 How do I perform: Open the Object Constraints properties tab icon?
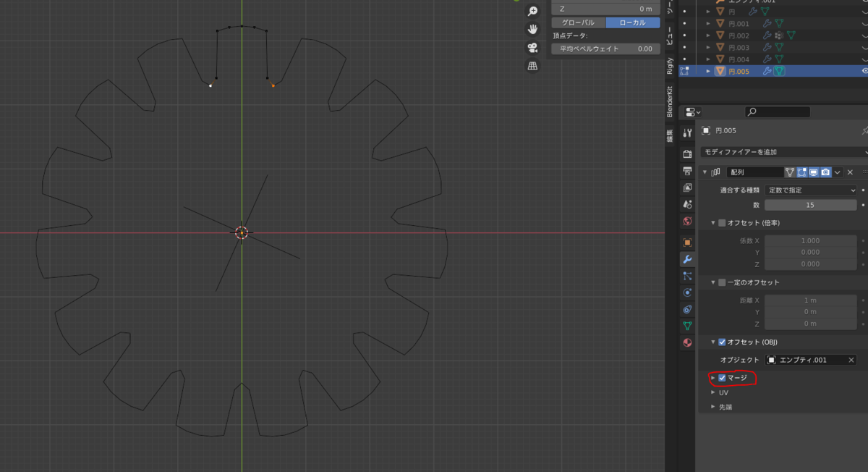point(687,309)
